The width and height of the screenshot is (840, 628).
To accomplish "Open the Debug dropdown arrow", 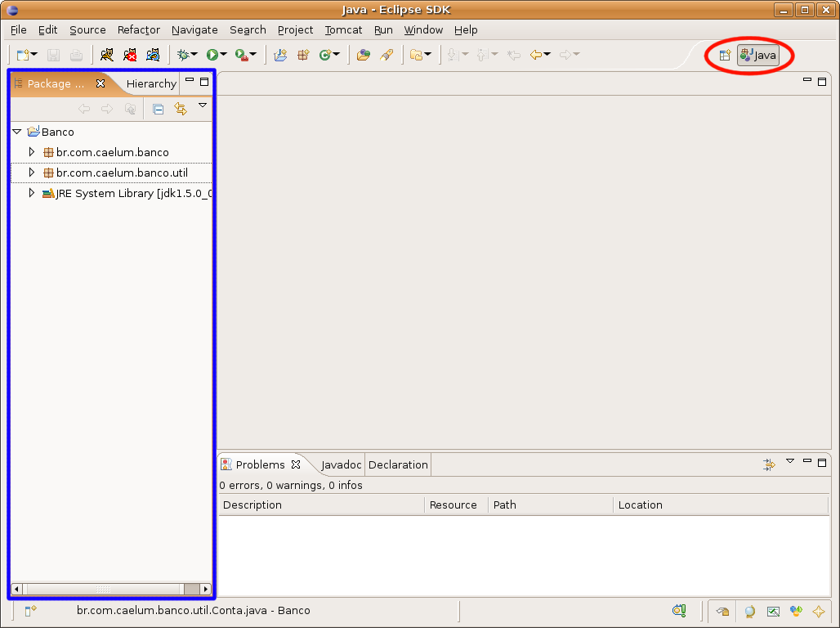I will 194,54.
